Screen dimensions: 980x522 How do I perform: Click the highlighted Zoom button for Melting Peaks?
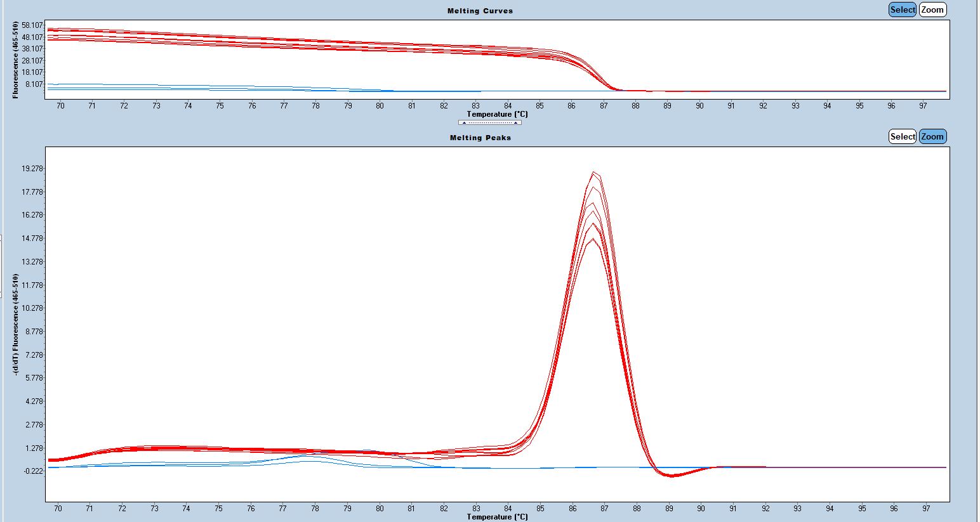(932, 136)
